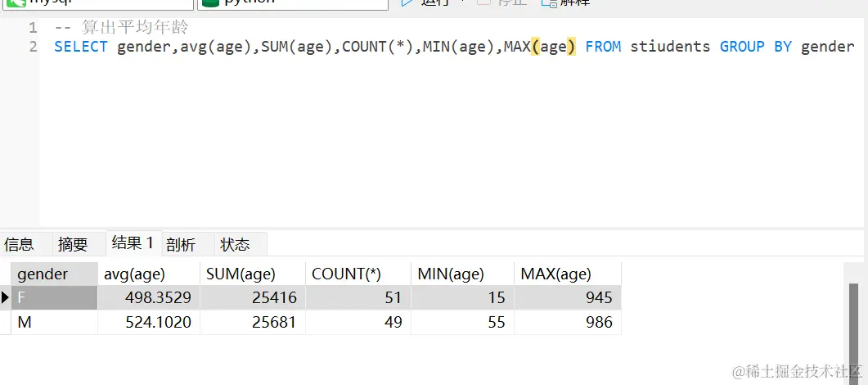Select the cell with value 524.1020
Viewport: 868px width, 385px height.
click(x=149, y=323)
